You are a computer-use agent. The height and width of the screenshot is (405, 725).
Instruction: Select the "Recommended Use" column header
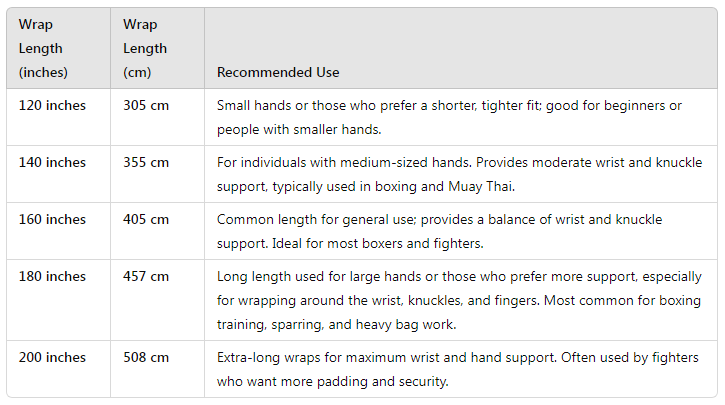pos(278,72)
